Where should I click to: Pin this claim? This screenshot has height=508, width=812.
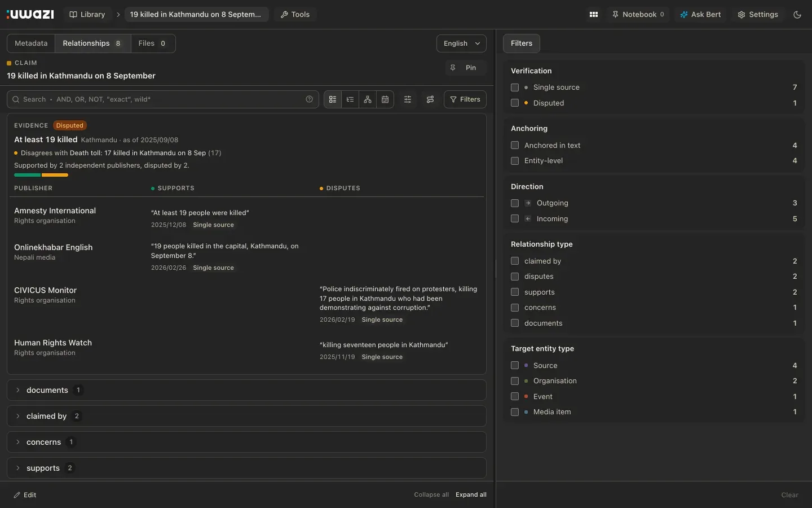465,68
